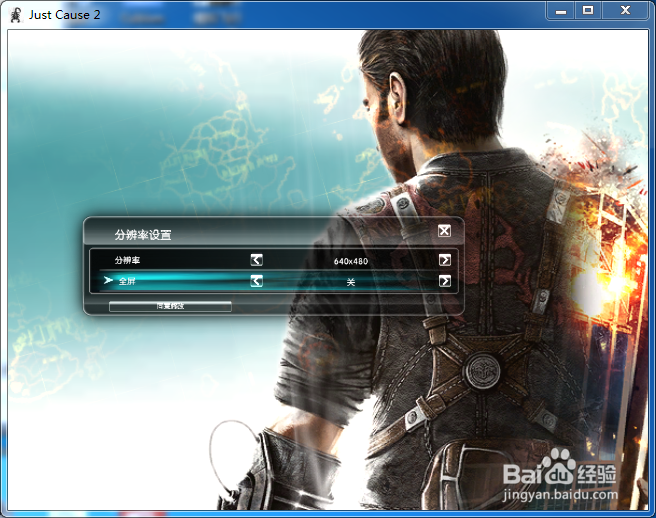Image resolution: width=656 pixels, height=518 pixels.
Task: Select the highlighted 全屏 row label
Action: pyautogui.click(x=127, y=281)
